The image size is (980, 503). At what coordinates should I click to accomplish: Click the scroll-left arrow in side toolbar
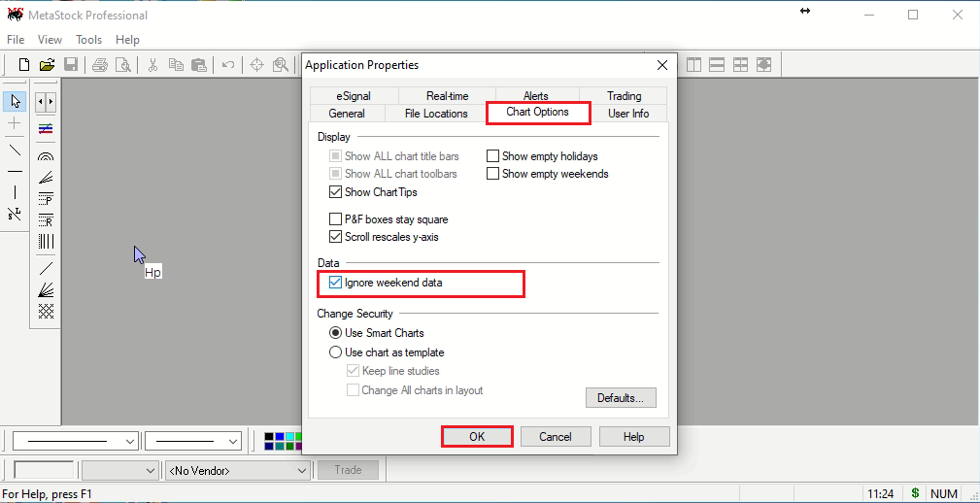point(41,101)
